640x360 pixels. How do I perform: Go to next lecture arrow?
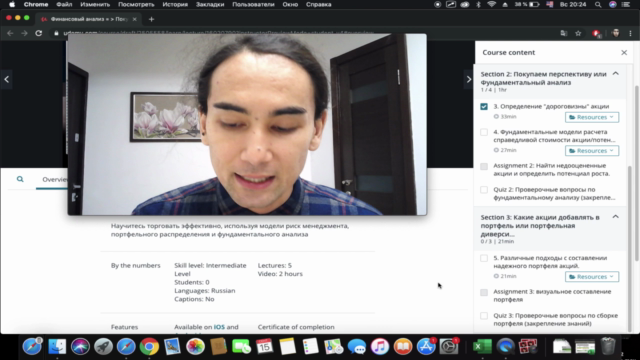click(469, 79)
